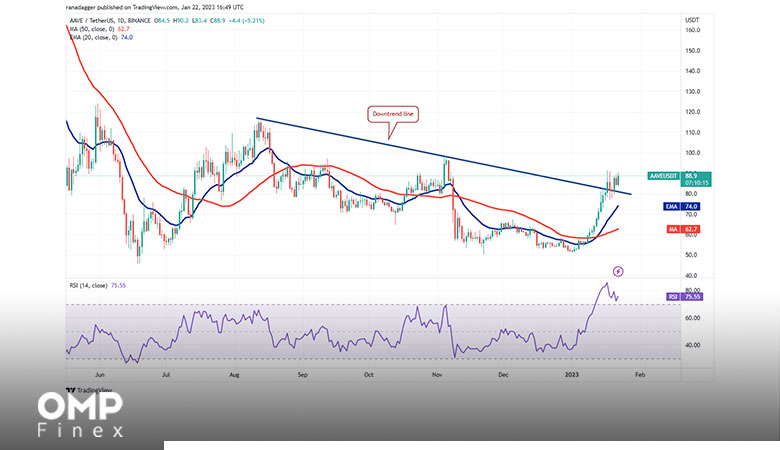Click the 140.0 price axis label
The image size is (780, 450).
(x=692, y=71)
